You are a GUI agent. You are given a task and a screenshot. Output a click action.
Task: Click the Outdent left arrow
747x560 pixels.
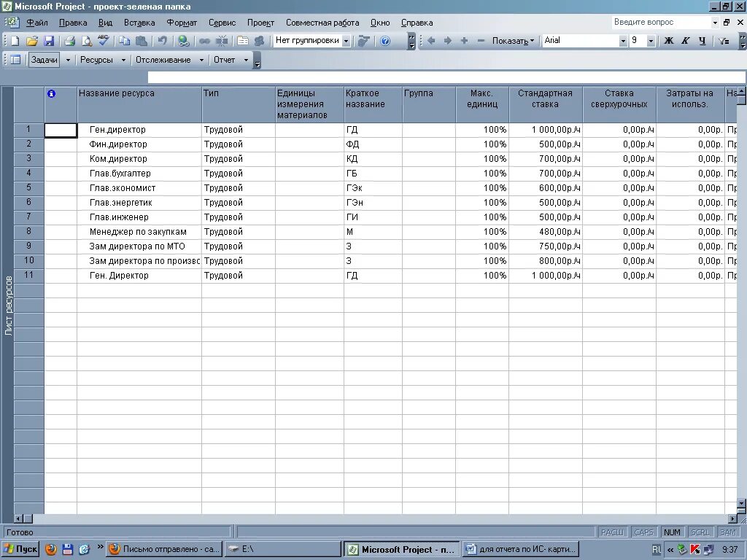tap(431, 41)
